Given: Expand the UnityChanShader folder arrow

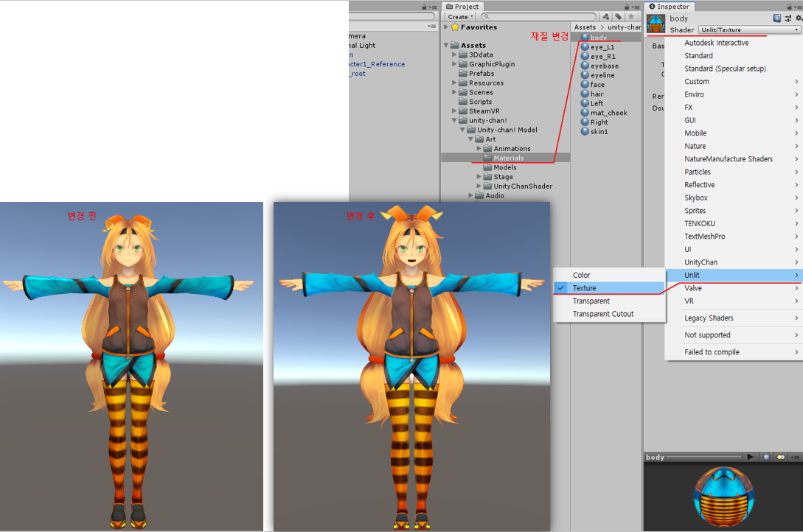Looking at the screenshot, I should click(479, 186).
